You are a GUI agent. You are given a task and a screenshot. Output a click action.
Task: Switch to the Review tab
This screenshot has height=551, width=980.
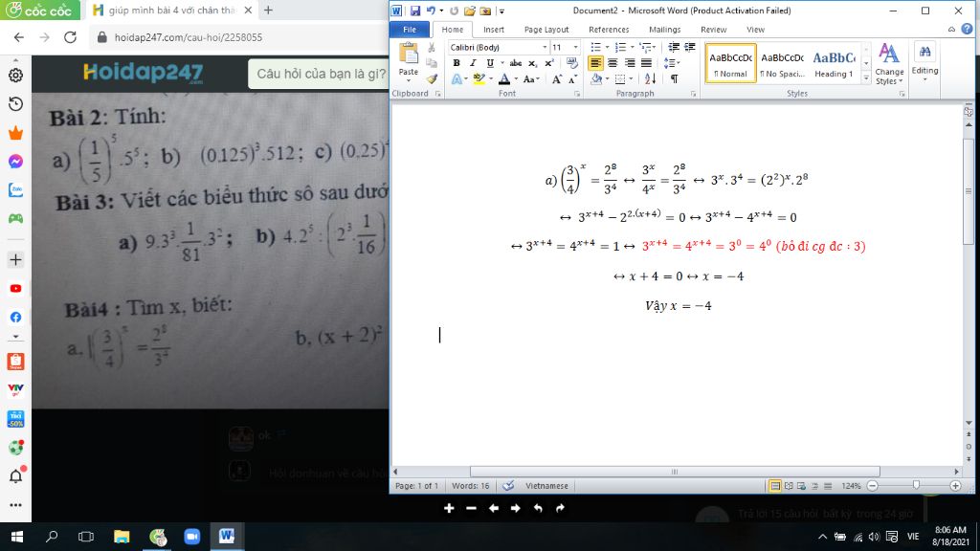click(x=713, y=30)
